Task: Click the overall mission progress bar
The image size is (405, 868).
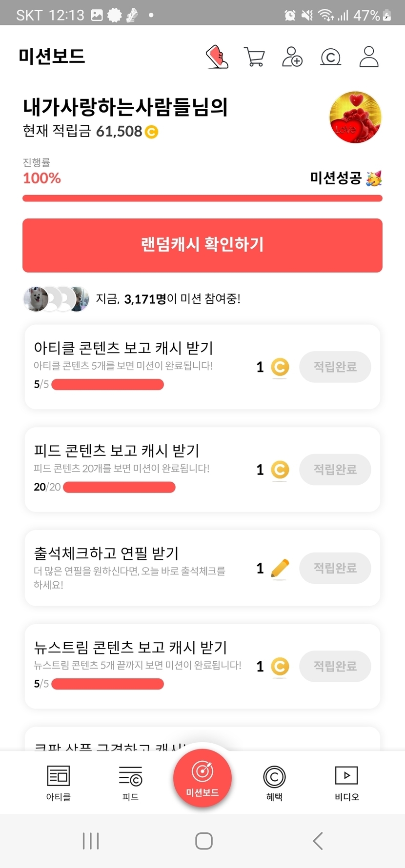Action: click(202, 198)
